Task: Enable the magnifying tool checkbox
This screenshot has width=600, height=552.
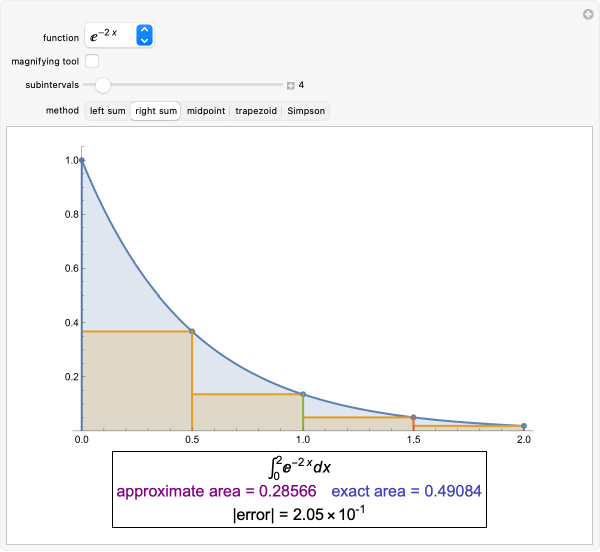Action: point(92,62)
